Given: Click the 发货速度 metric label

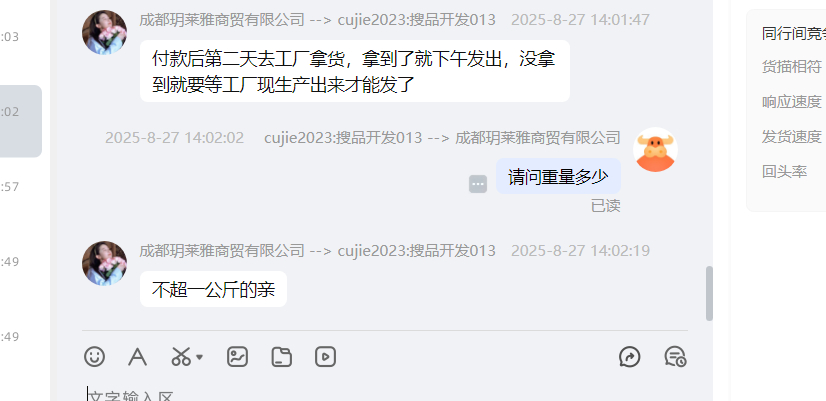Looking at the screenshot, I should [792, 137].
